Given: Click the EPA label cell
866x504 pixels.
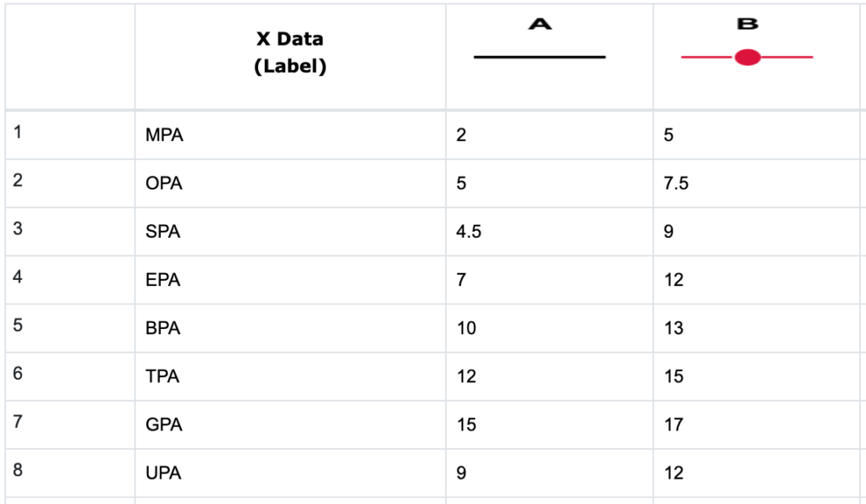Looking at the screenshot, I should 163,279.
